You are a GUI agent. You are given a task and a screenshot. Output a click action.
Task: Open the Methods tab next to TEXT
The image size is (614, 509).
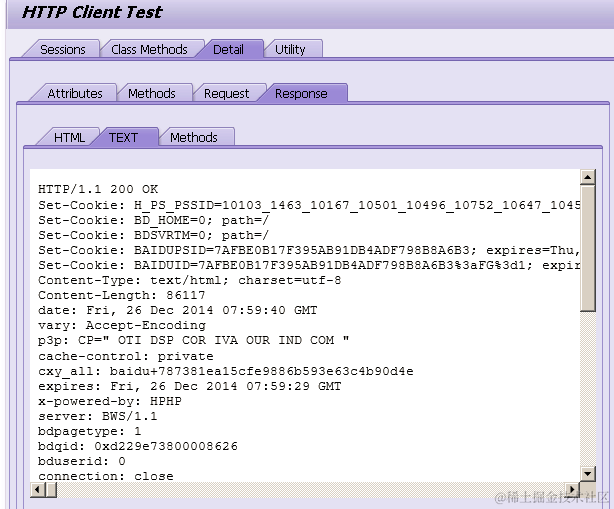pos(194,137)
